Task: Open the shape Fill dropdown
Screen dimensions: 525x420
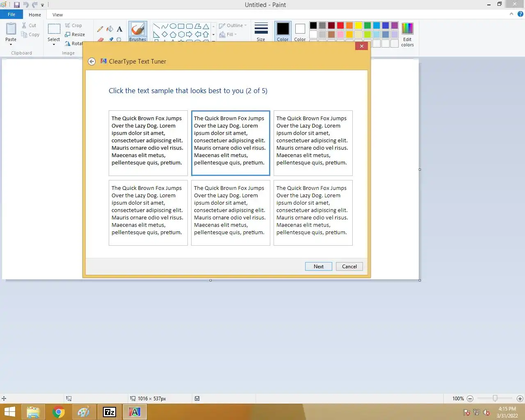Action: (228, 34)
